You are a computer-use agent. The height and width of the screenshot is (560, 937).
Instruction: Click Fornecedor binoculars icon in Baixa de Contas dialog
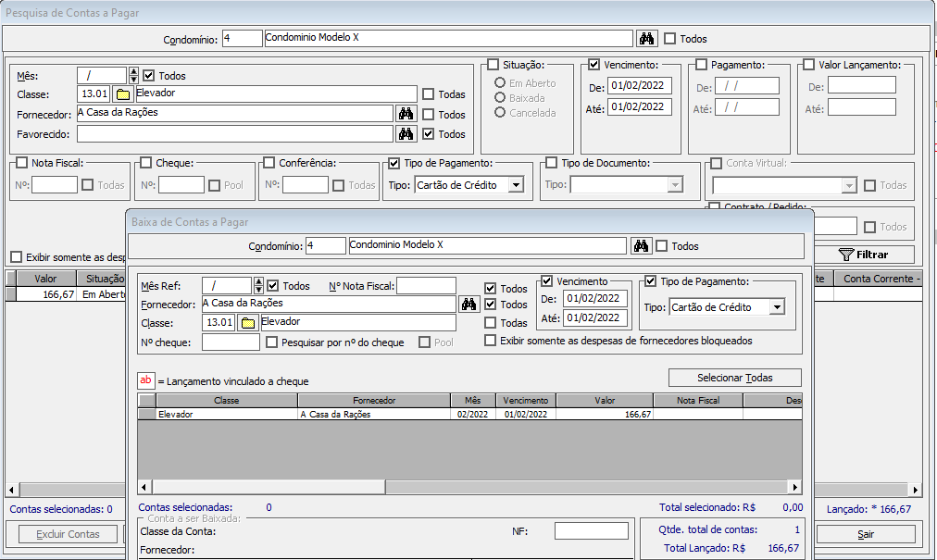point(469,304)
